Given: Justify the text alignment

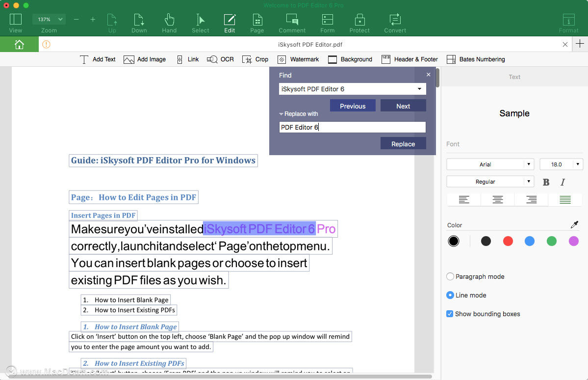Looking at the screenshot, I should 565,199.
